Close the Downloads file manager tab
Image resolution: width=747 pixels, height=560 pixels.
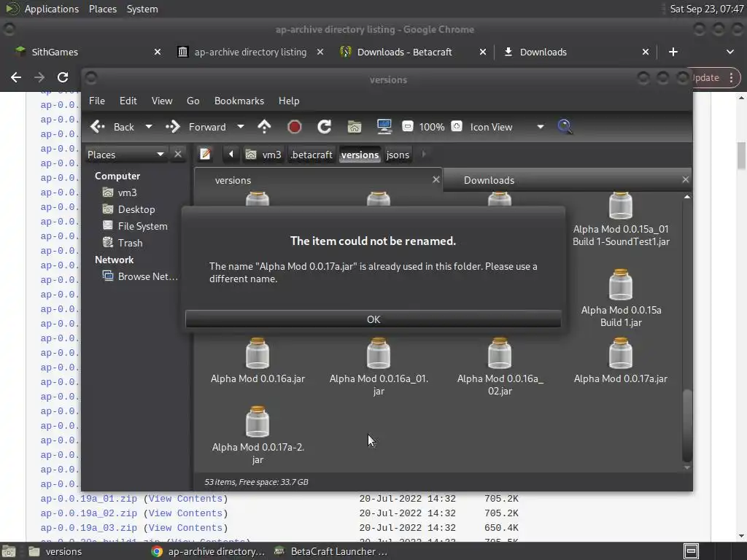tap(685, 179)
